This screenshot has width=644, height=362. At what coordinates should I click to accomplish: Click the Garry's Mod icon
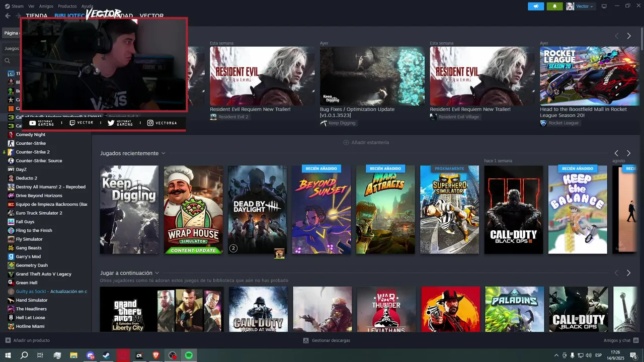[x=11, y=256]
